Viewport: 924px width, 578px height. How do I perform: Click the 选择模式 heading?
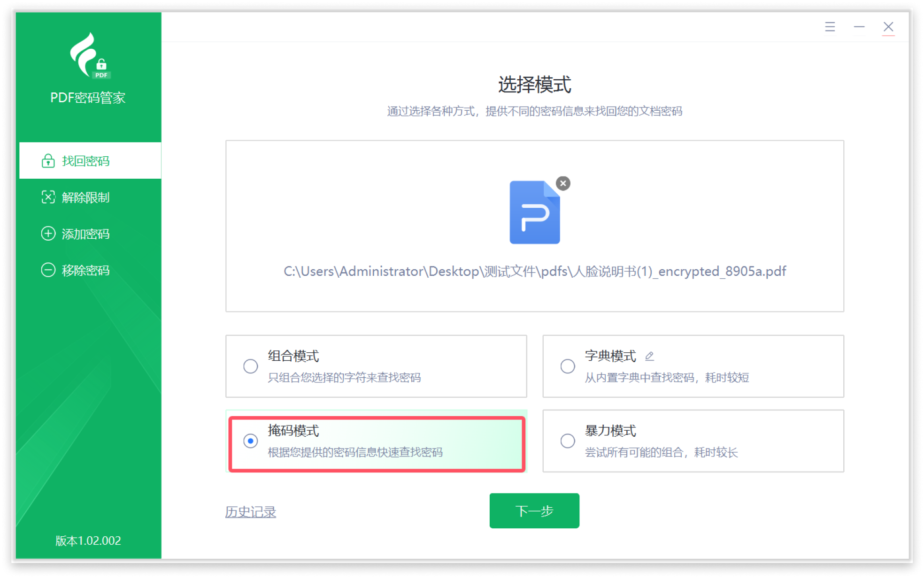click(534, 85)
